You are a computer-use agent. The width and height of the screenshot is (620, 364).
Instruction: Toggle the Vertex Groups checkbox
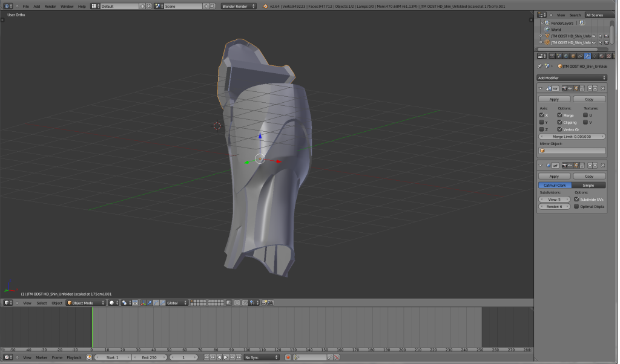point(560,129)
